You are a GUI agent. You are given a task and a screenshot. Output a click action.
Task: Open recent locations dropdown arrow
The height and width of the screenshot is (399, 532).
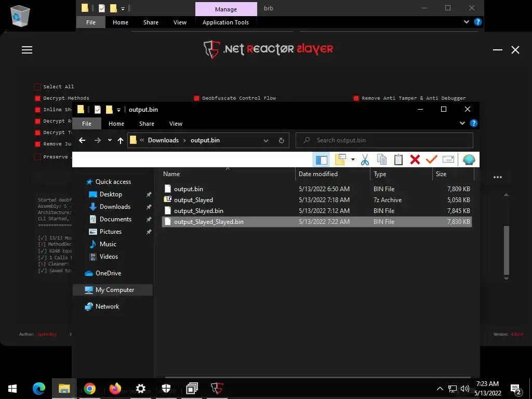[x=110, y=140]
